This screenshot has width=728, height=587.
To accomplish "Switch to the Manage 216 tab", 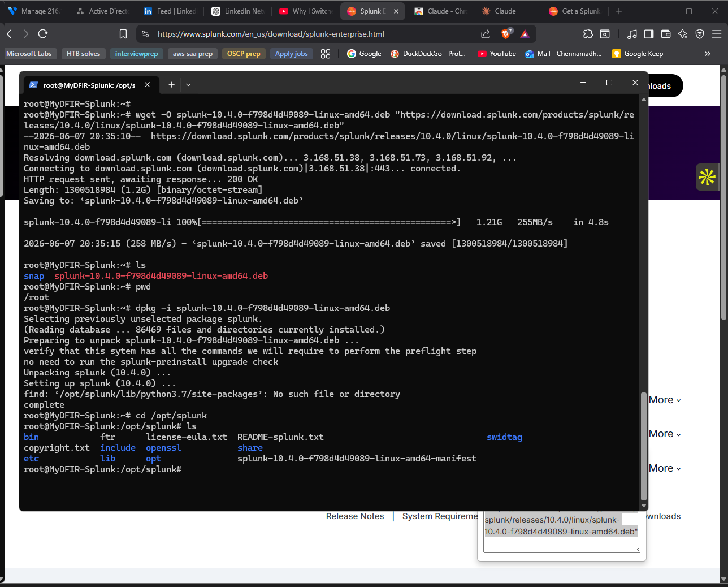I will [x=34, y=11].
